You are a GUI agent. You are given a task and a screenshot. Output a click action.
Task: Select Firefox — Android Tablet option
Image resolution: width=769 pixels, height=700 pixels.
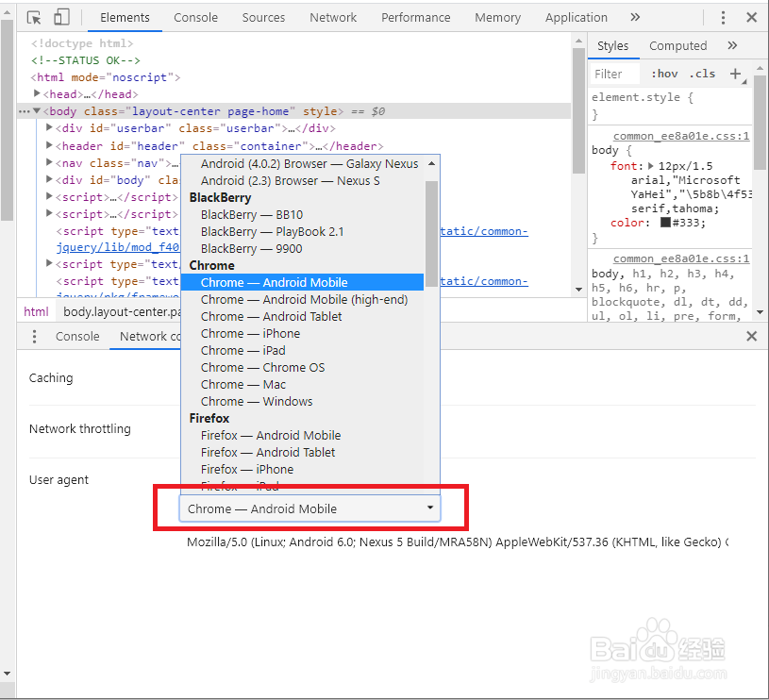[x=303, y=452]
